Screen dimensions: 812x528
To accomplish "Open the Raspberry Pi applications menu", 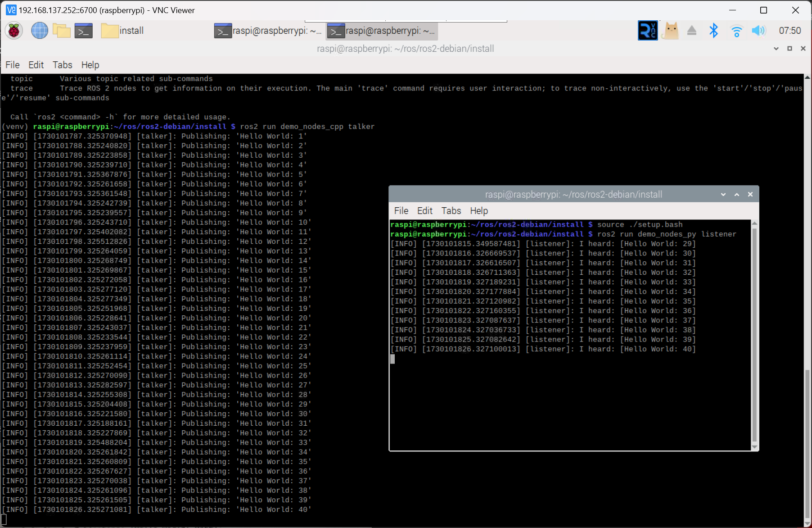I will (14, 30).
